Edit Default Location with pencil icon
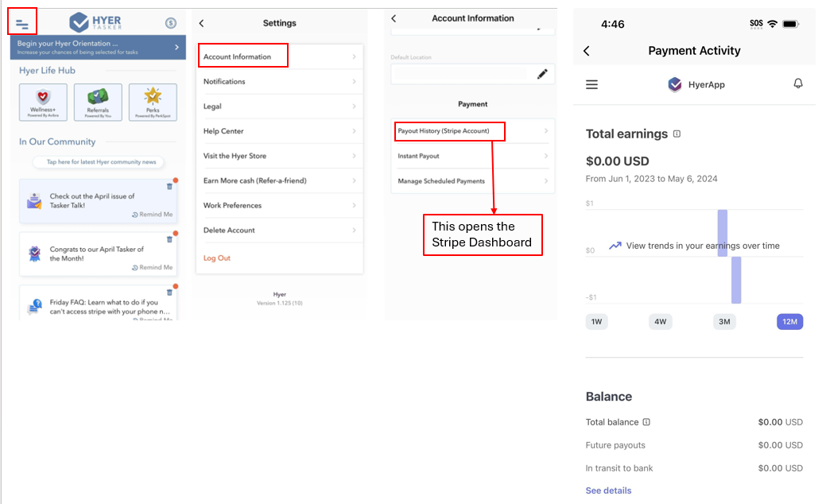The height and width of the screenshot is (504, 826). coord(542,74)
